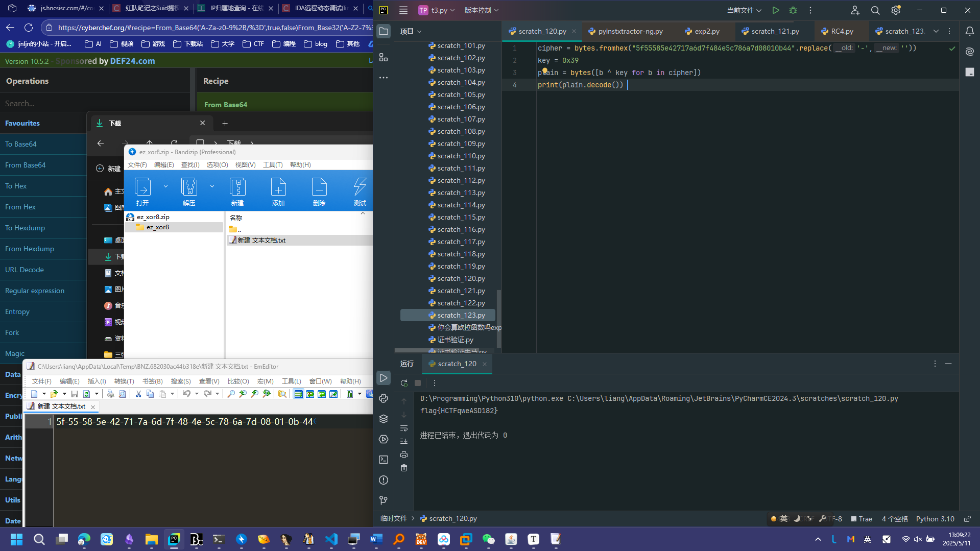Screen dimensions: 980x551
Task: Click Bandizip's 解压 (Extract) toolbar icon
Action: pos(189,191)
